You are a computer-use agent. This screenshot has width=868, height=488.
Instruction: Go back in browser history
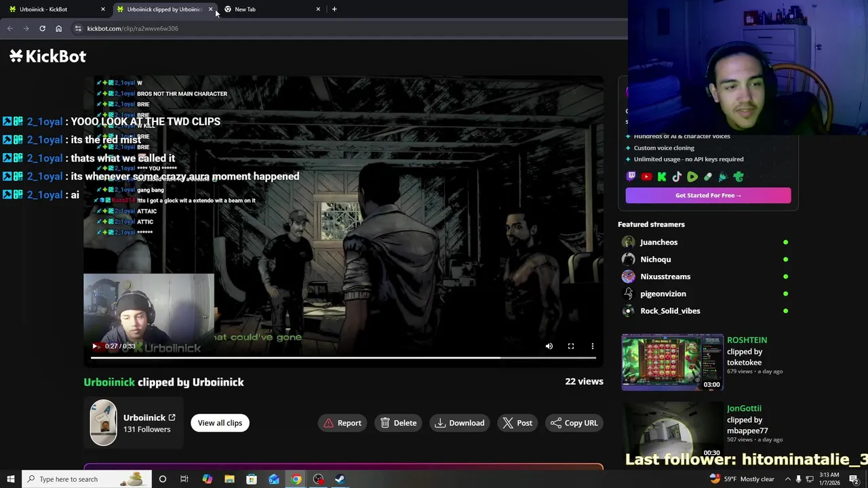pyautogui.click(x=9, y=28)
